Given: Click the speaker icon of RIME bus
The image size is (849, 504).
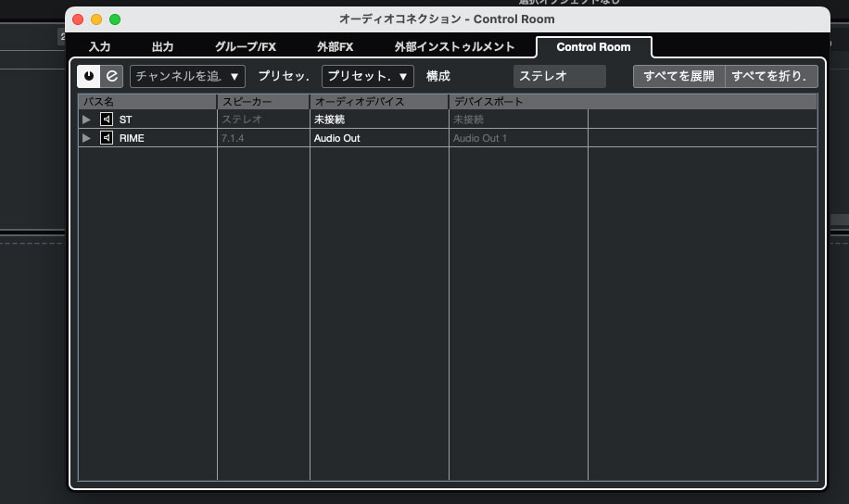Looking at the screenshot, I should (107, 138).
